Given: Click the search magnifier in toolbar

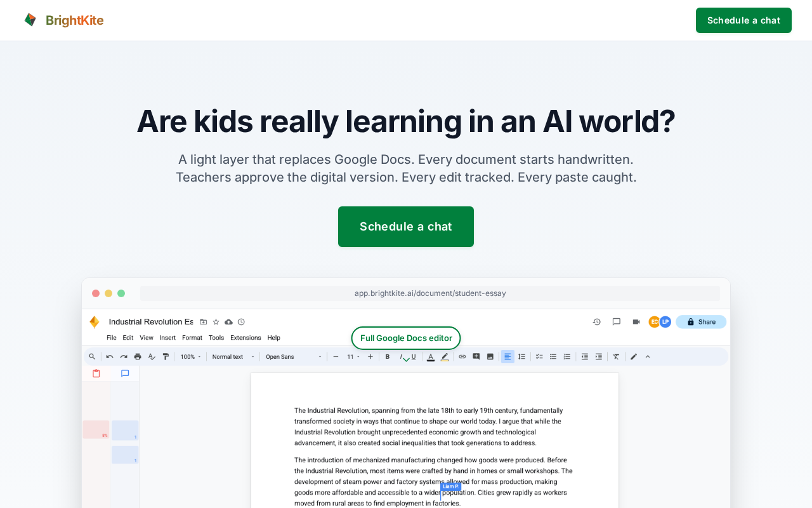Looking at the screenshot, I should [x=92, y=357].
